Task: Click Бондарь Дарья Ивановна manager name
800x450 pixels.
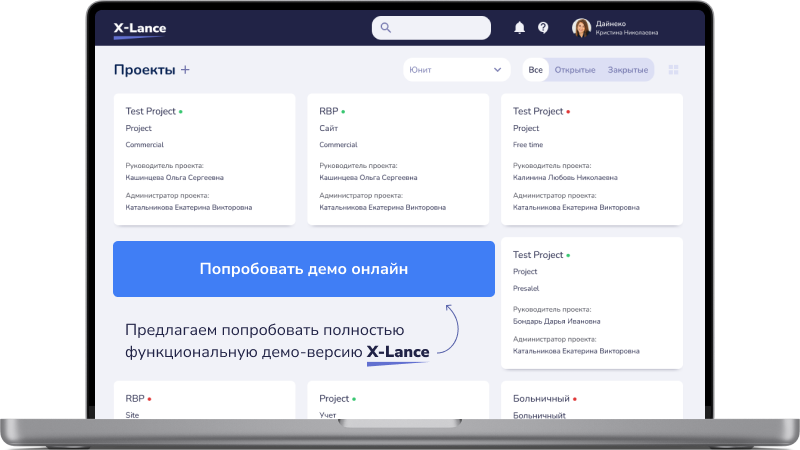Action: click(556, 321)
